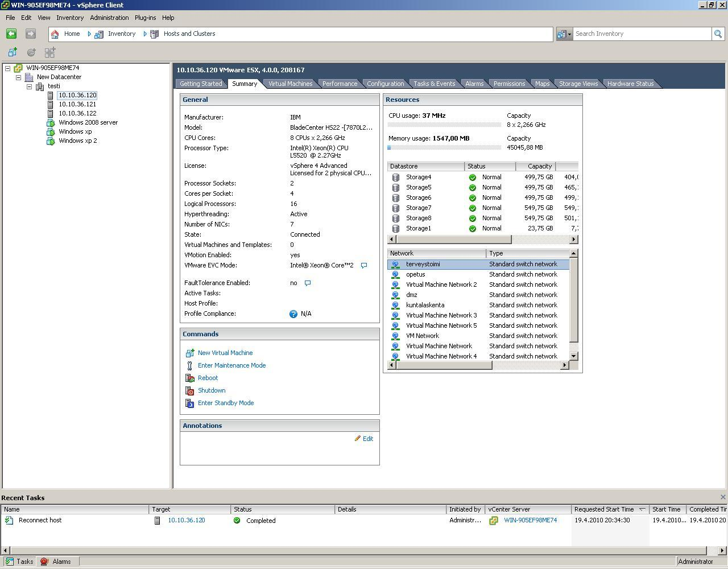
Task: Click the second toolbar icon with orange star
Action: coord(31,52)
